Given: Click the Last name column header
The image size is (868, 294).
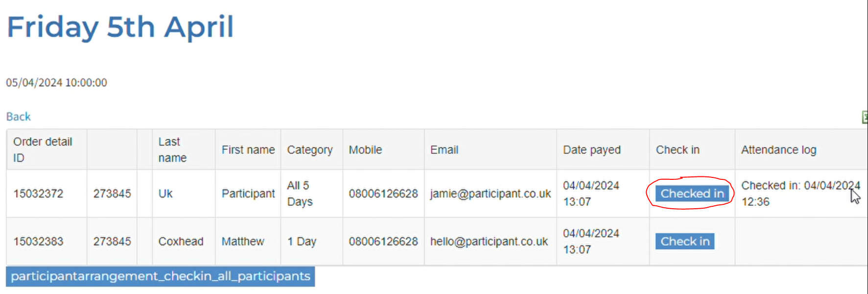Looking at the screenshot, I should pos(172,149).
